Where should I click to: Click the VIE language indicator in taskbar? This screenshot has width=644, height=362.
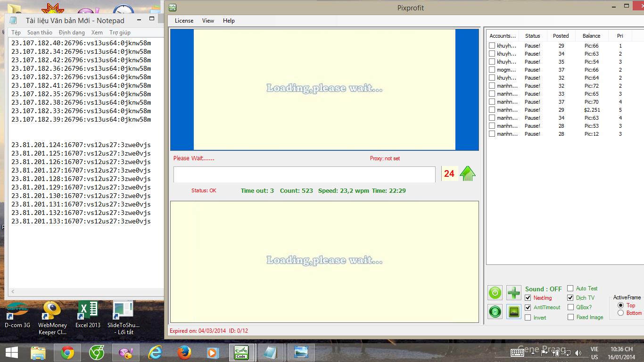[x=594, y=349]
